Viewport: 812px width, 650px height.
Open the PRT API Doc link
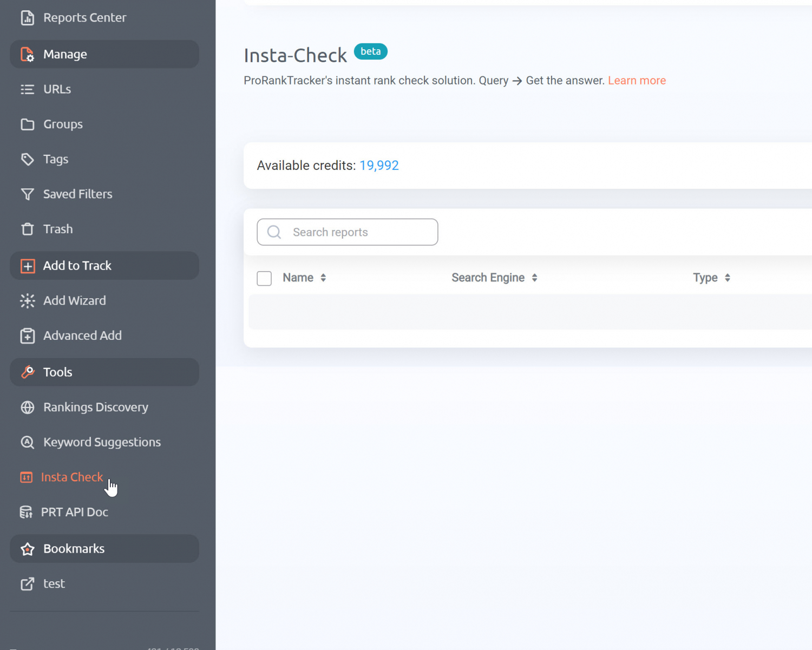[x=75, y=512]
